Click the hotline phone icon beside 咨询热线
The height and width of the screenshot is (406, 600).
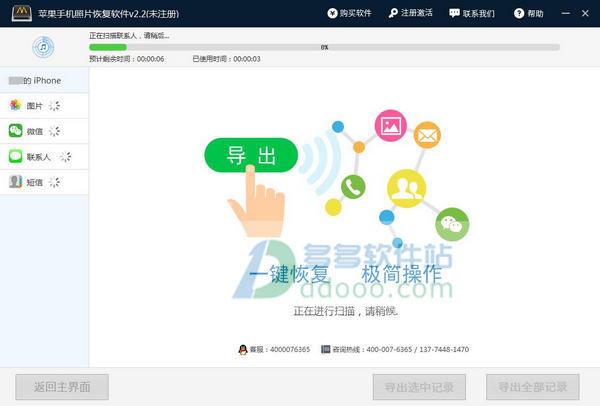(325, 349)
